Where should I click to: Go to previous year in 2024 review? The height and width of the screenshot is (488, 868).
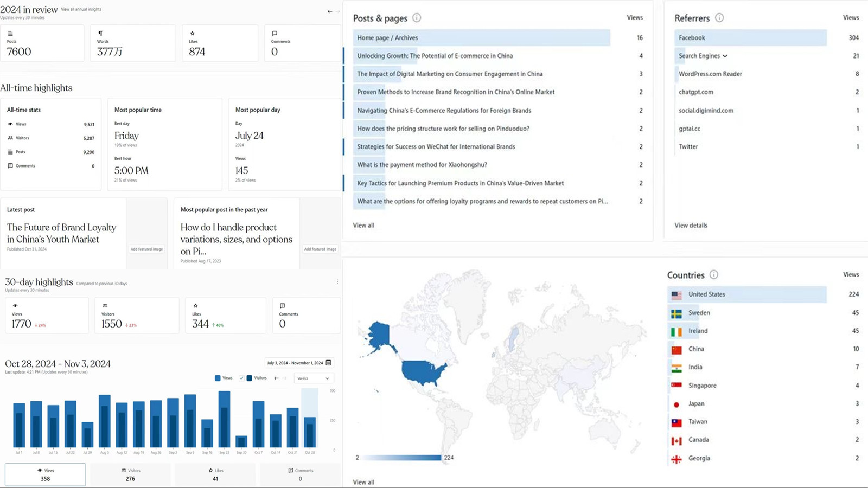[330, 11]
